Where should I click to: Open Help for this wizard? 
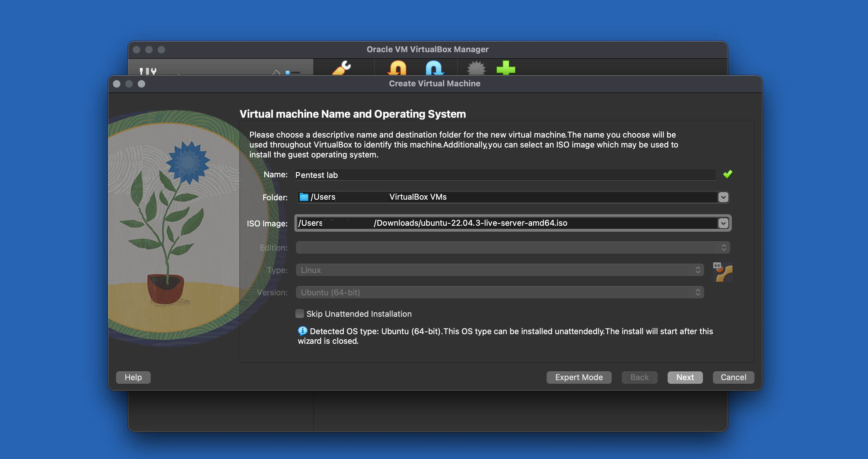133,377
